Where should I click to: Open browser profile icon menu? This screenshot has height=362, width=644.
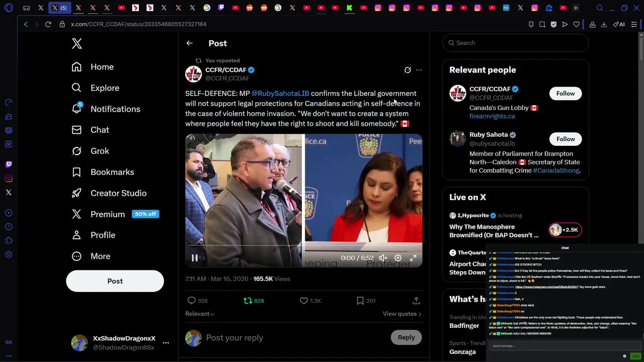593,24
